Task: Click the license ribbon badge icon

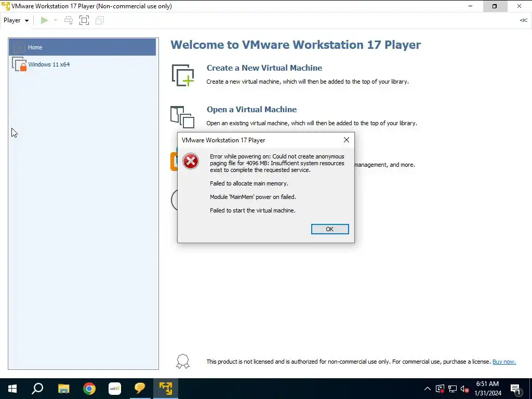Action: (182, 362)
